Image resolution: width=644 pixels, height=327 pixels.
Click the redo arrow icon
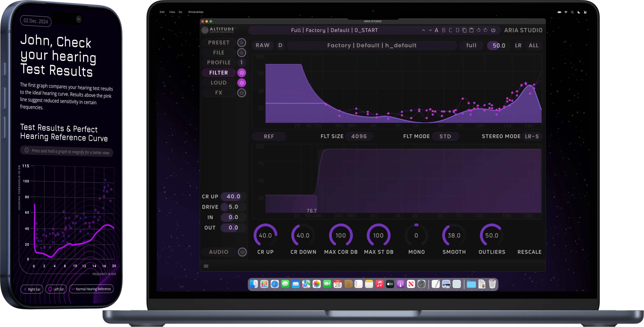click(485, 30)
